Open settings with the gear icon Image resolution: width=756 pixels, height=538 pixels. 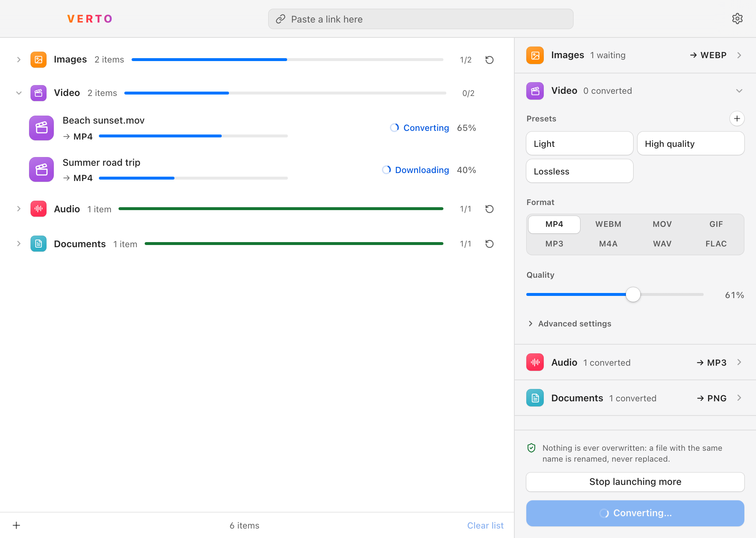coord(737,19)
